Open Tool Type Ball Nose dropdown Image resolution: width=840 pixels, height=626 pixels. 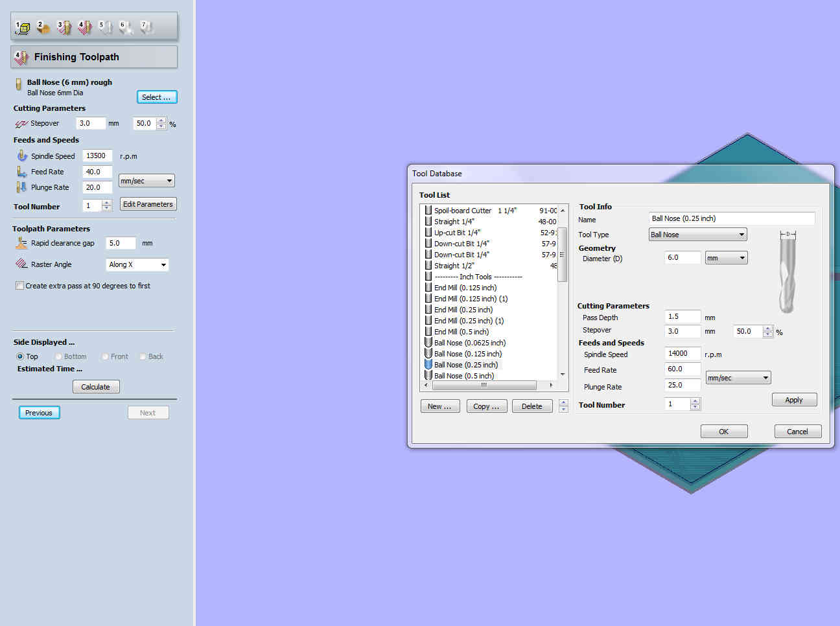point(697,235)
